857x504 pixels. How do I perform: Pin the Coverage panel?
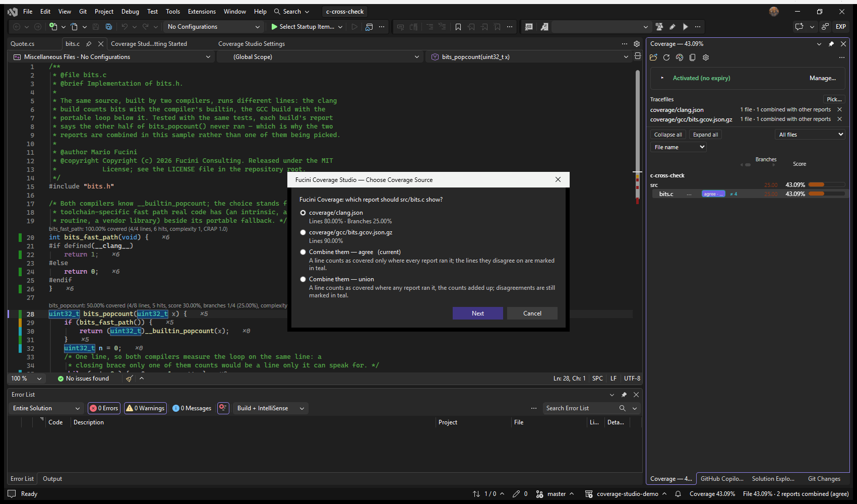pyautogui.click(x=831, y=44)
